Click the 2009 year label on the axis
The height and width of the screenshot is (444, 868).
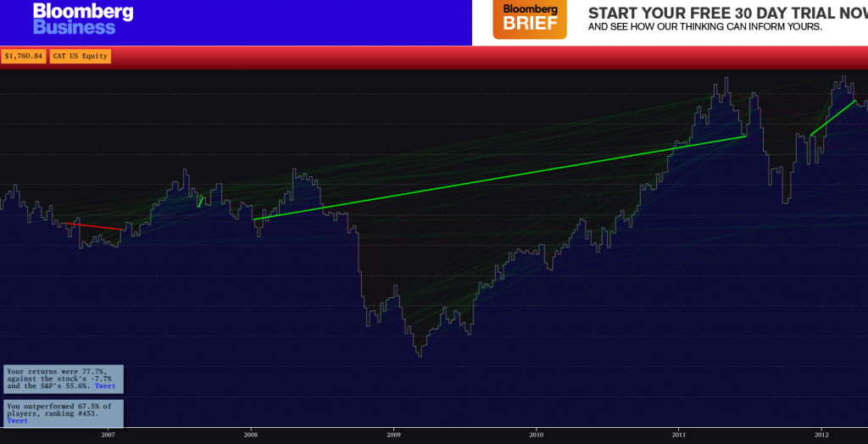[393, 435]
